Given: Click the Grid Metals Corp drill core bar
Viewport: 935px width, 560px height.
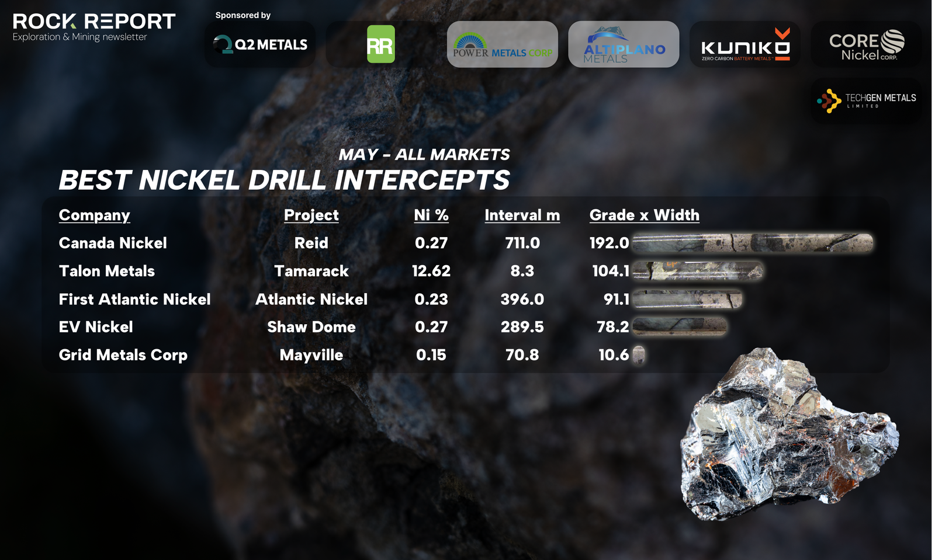Looking at the screenshot, I should click(x=639, y=355).
